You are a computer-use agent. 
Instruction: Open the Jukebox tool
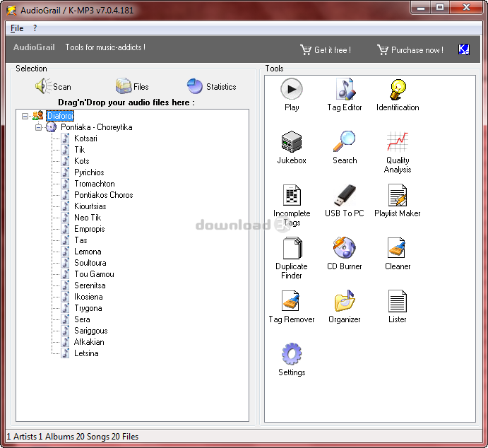tap(292, 148)
